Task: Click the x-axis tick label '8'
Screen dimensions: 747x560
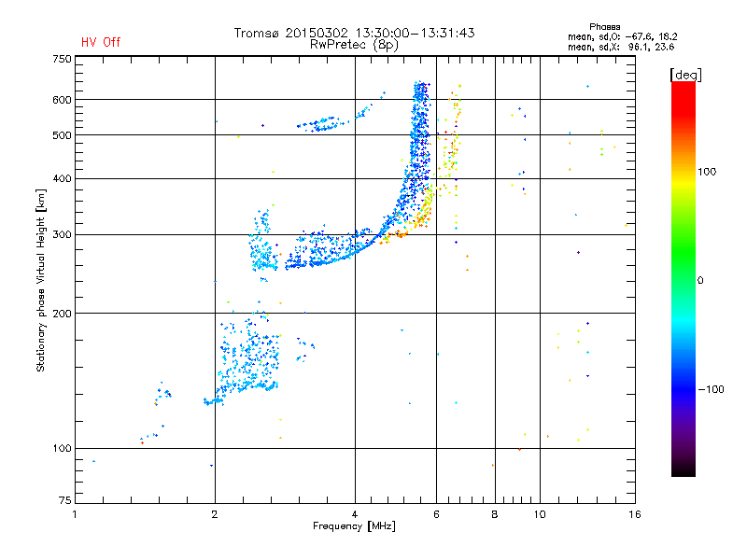Action: pos(495,514)
